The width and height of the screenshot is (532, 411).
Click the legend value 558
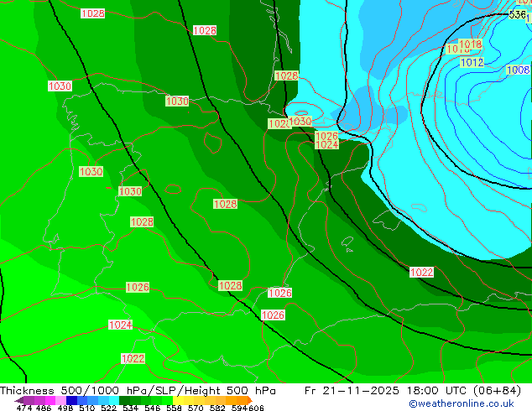(174, 408)
